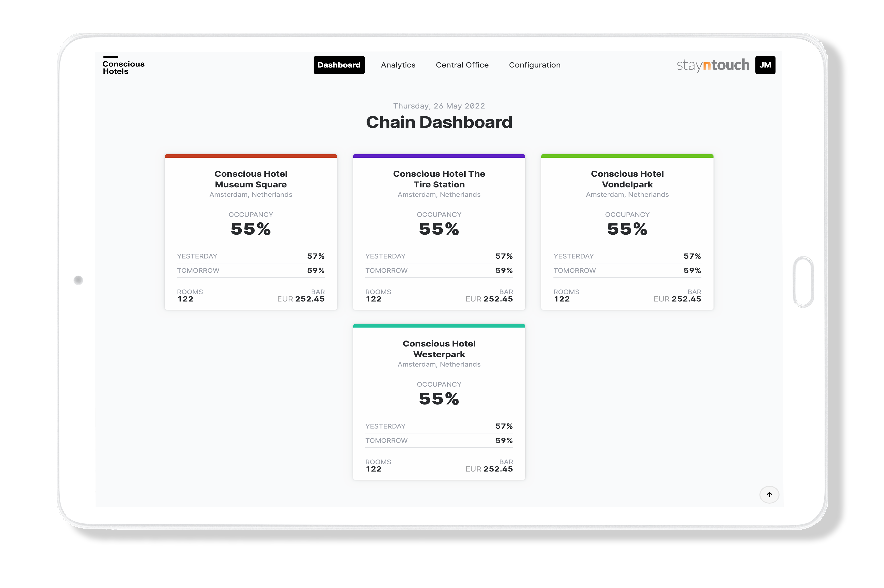Click Vondelpark Tomorrow 59% value
Image resolution: width=884 pixels, height=588 pixels.
click(692, 270)
